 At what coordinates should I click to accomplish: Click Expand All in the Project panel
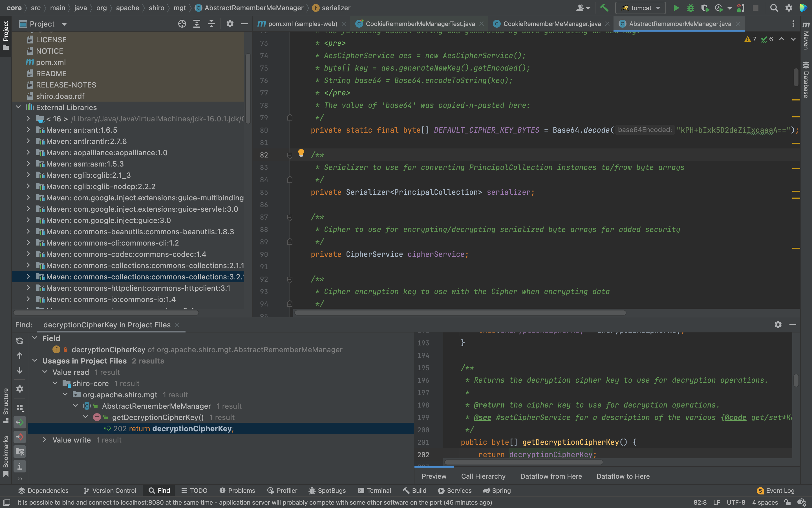coord(197,24)
